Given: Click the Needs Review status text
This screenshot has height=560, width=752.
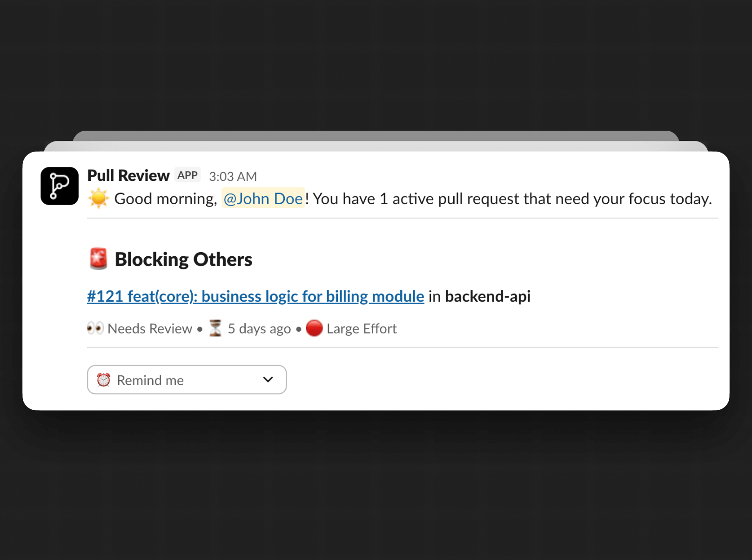Looking at the screenshot, I should click(x=150, y=329).
